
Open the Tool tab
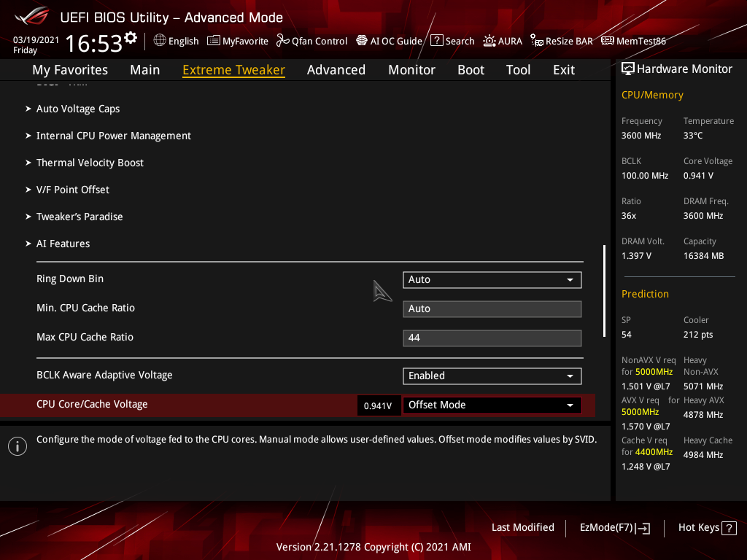click(x=519, y=70)
